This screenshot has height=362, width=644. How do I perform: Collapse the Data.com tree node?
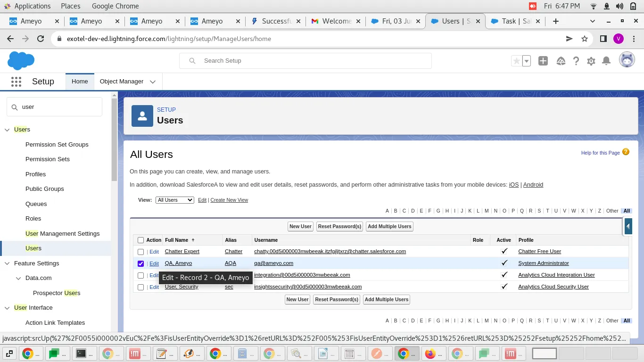(18, 278)
